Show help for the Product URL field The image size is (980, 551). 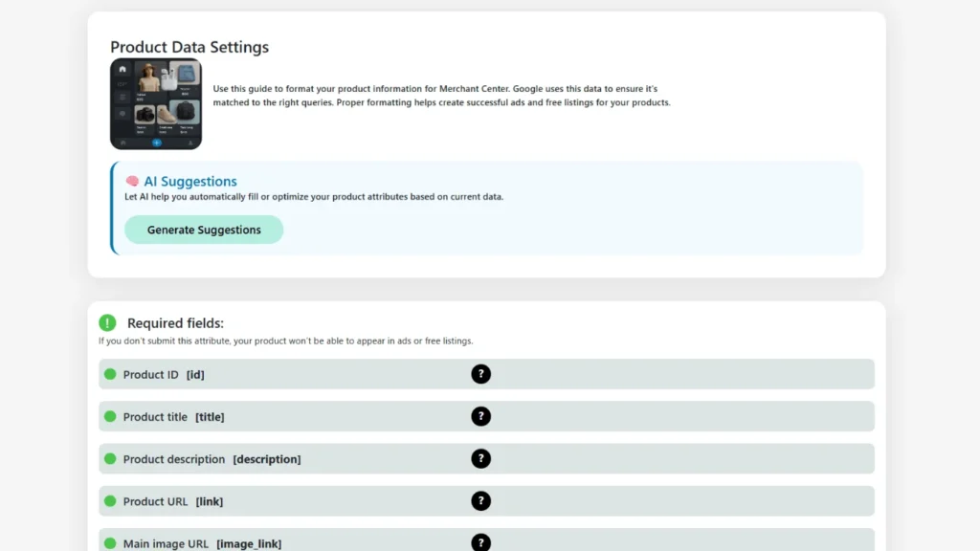pos(480,500)
